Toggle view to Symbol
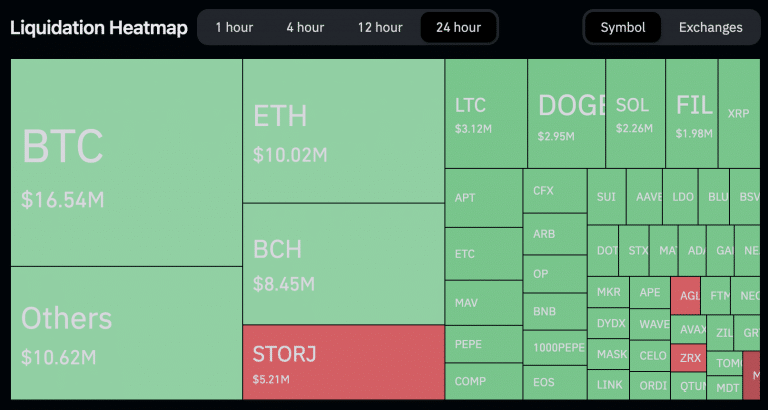Screen dimensions: 768x410 (x=623, y=27)
